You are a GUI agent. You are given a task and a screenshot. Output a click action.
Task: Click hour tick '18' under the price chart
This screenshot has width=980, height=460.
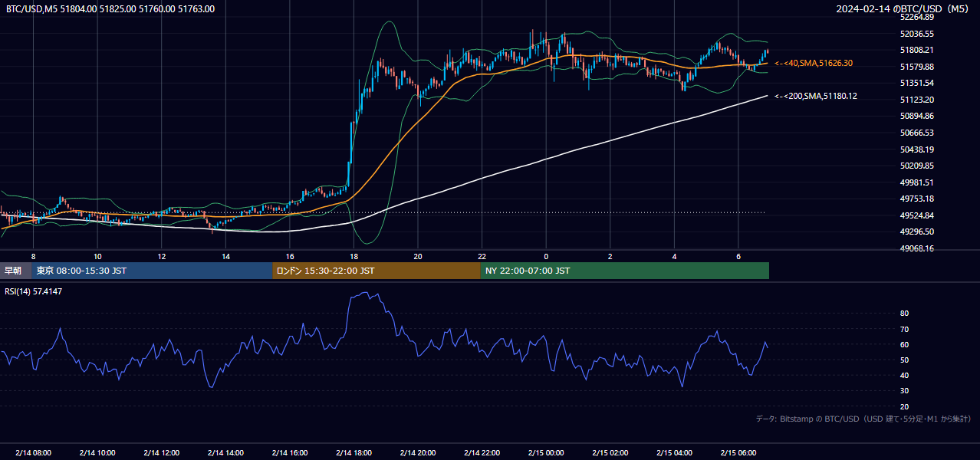pos(354,256)
